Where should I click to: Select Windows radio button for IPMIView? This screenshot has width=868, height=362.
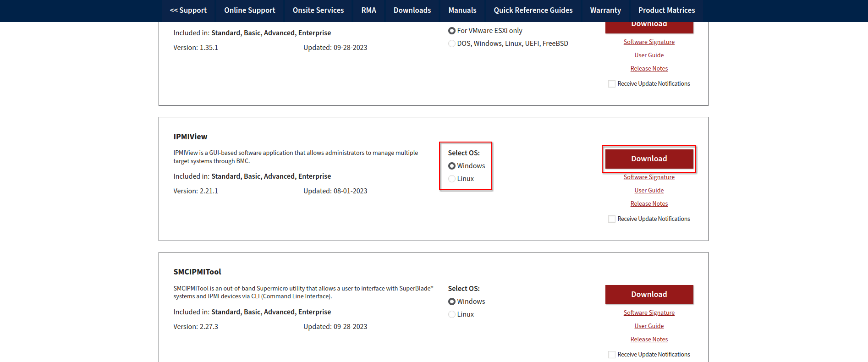(452, 166)
